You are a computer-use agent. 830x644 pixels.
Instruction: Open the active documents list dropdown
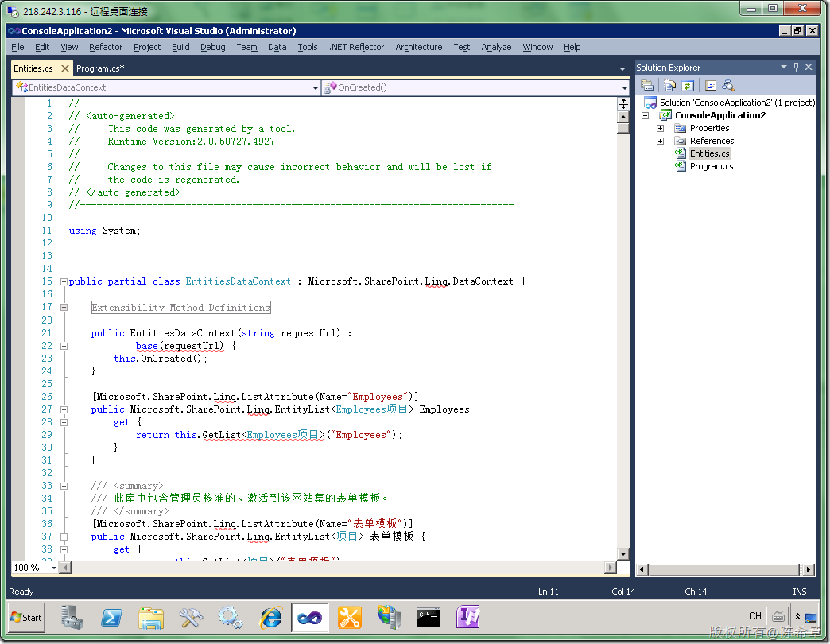point(622,69)
